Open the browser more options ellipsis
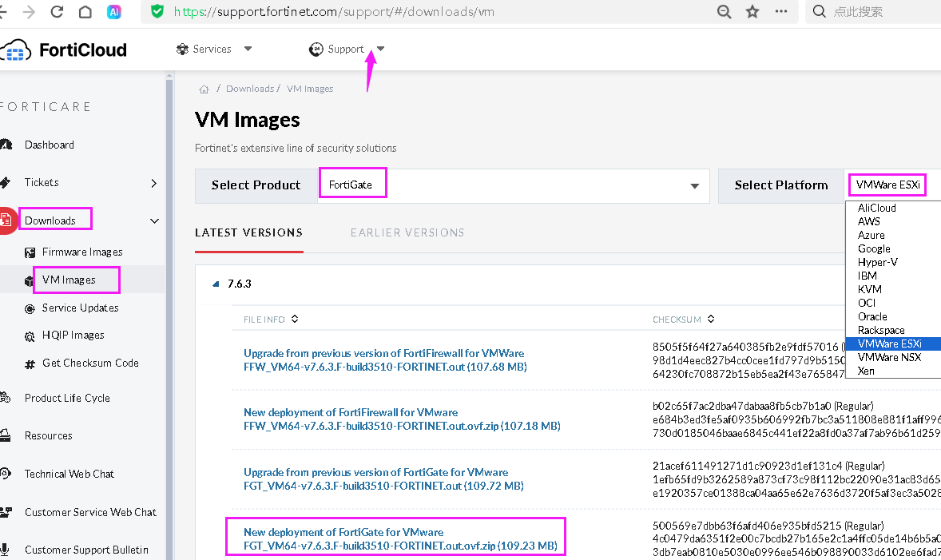941x560 pixels. point(780,11)
